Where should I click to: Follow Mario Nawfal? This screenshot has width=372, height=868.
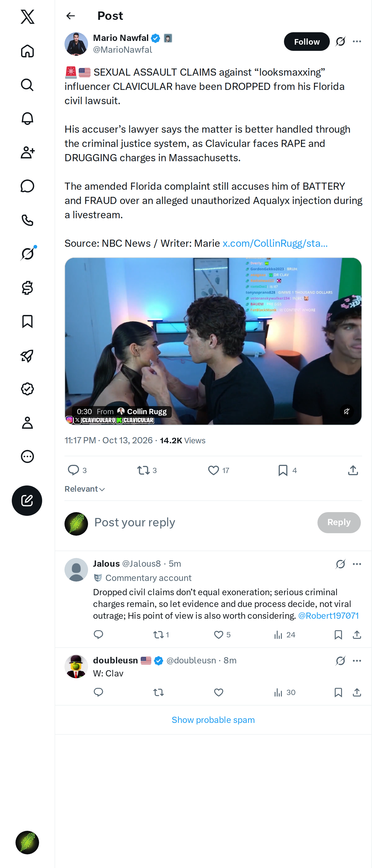pos(307,42)
